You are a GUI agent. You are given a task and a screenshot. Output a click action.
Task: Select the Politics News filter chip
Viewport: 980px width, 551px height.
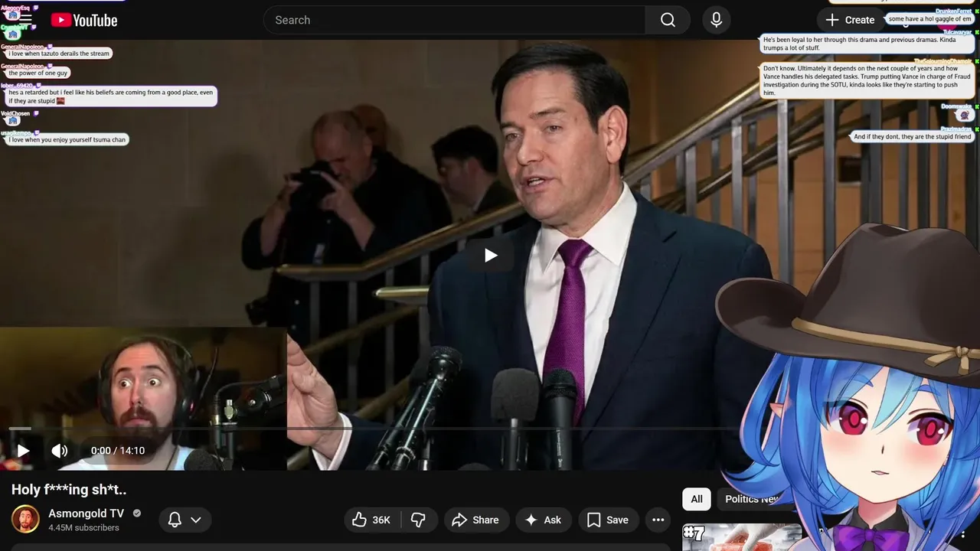[753, 499]
